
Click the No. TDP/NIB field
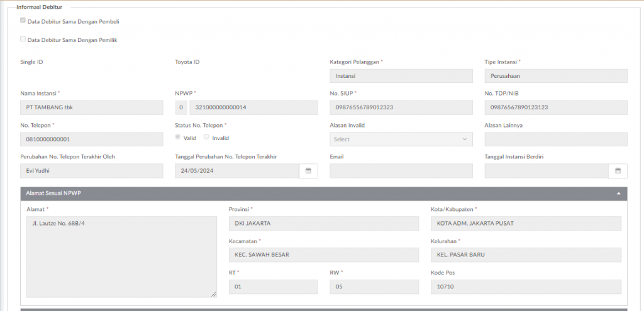[x=556, y=107]
